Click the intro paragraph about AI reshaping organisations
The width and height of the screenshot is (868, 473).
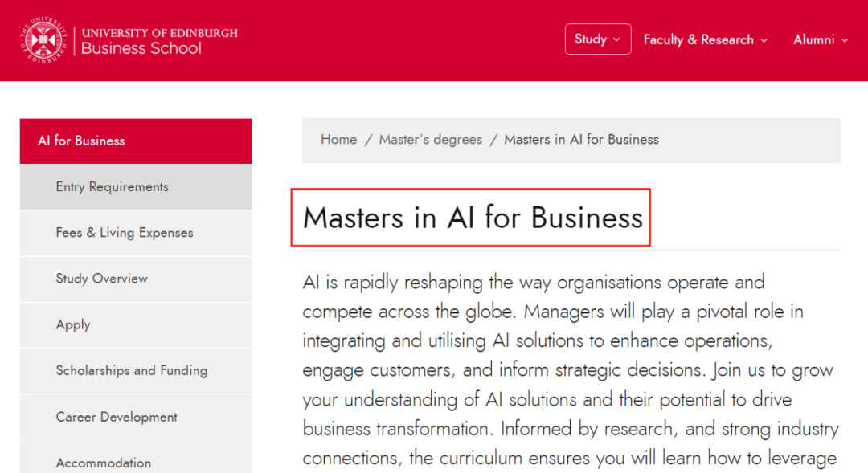(x=571, y=370)
